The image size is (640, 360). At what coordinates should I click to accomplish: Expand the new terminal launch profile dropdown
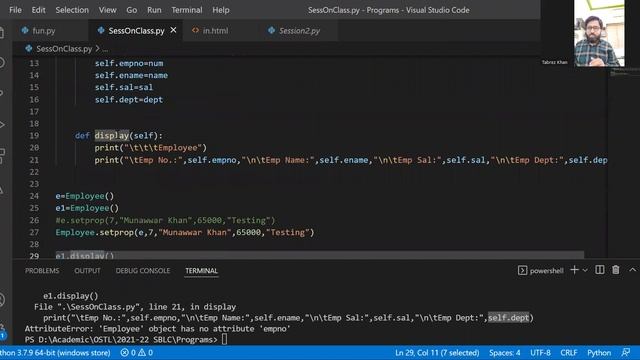click(585, 270)
